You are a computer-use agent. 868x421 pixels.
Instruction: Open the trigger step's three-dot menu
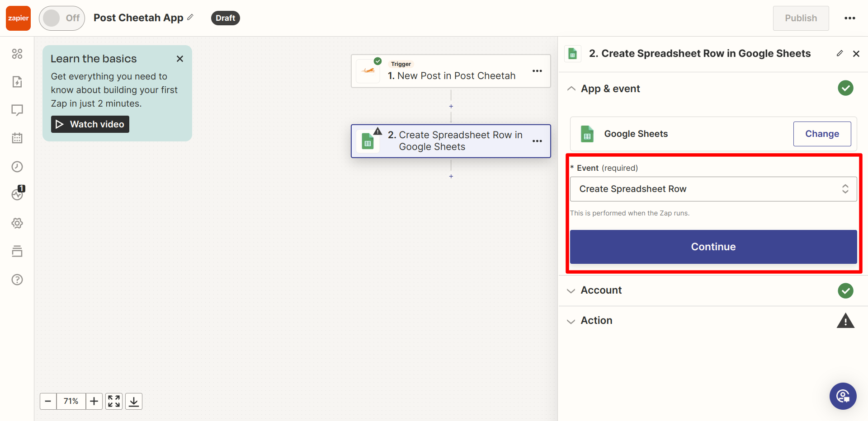(537, 71)
